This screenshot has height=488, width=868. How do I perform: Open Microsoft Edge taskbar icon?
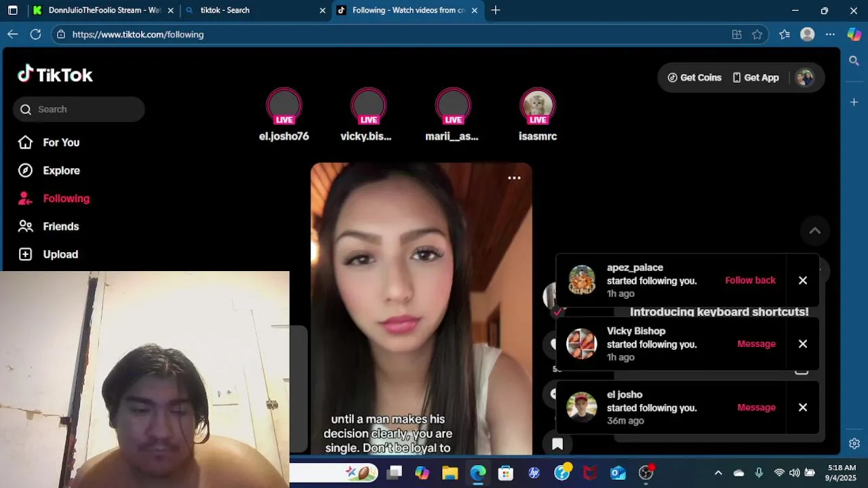pos(478,472)
